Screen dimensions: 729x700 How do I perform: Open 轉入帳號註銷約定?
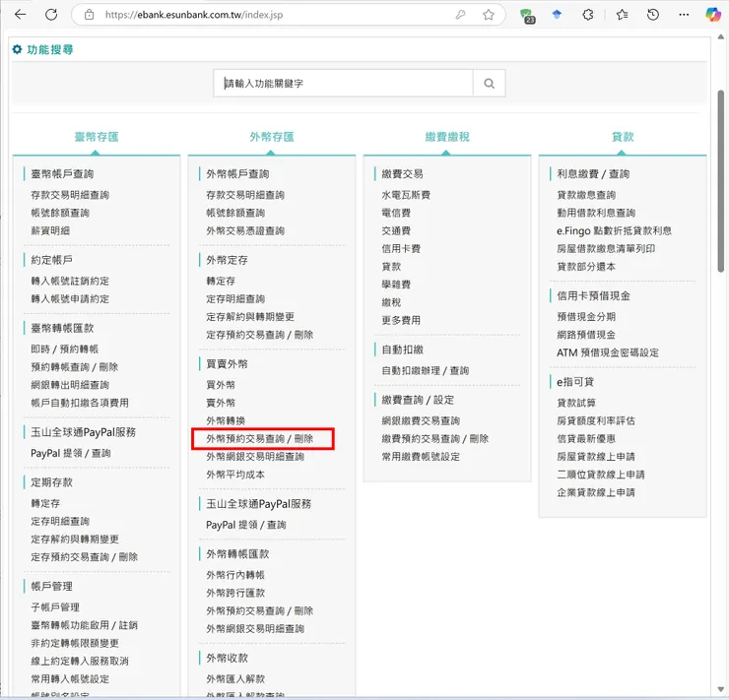(x=70, y=281)
